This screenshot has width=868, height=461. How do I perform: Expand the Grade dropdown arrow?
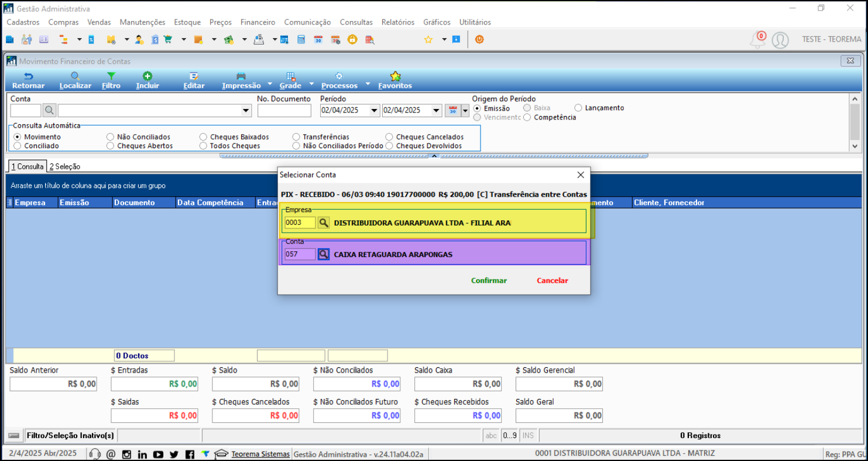point(312,84)
